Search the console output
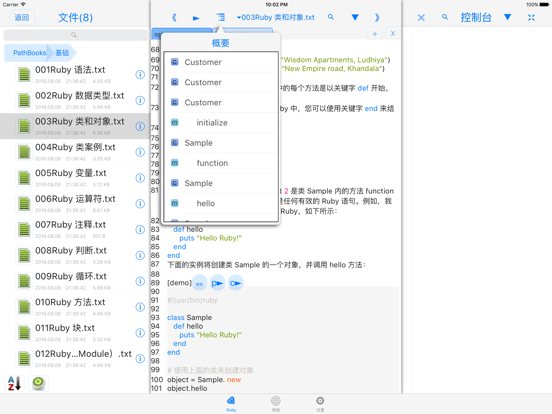 coord(445,17)
